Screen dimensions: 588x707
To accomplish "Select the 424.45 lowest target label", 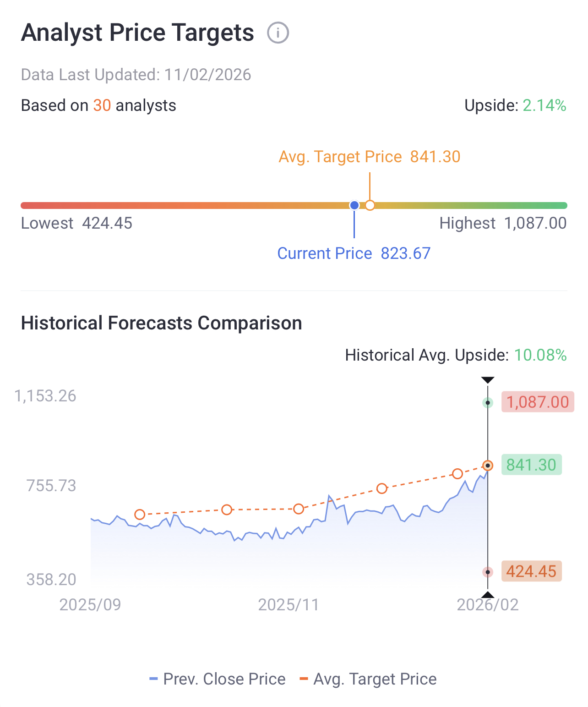I will pyautogui.click(x=531, y=571).
